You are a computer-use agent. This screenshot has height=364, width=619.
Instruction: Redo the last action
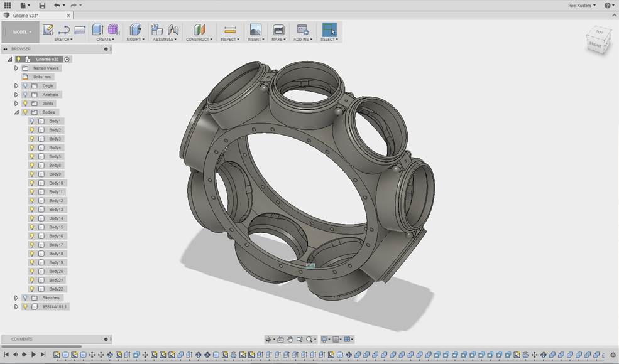click(74, 5)
